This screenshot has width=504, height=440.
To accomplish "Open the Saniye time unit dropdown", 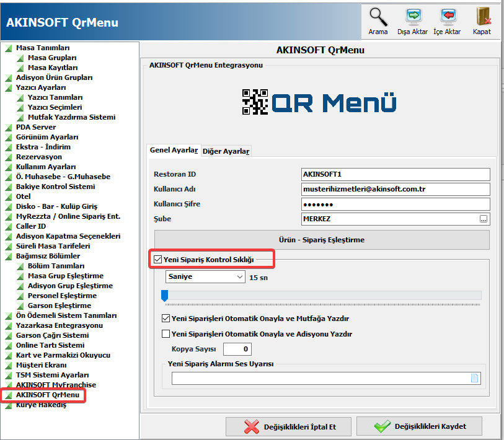I will 205,277.
